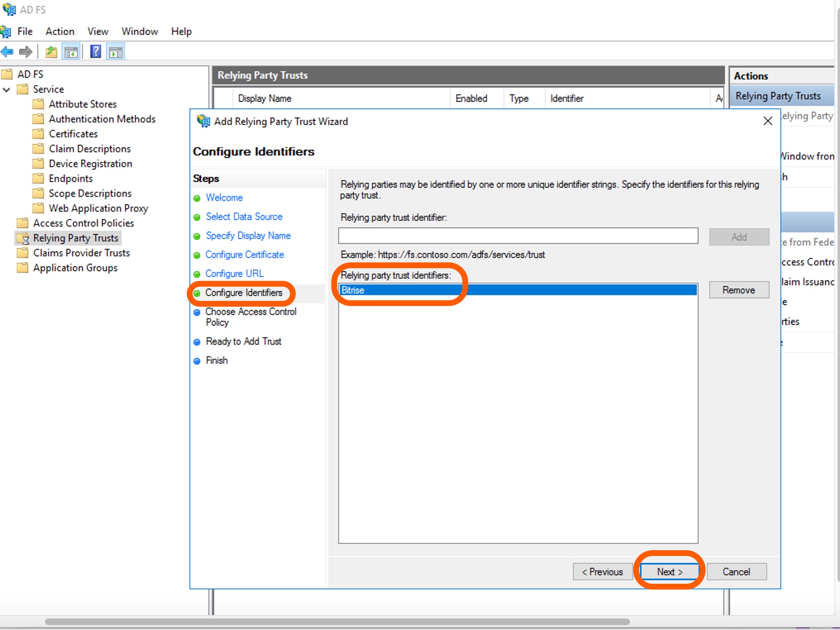This screenshot has width=840, height=630.
Task: Click the relying party trust identifier field
Action: (518, 236)
